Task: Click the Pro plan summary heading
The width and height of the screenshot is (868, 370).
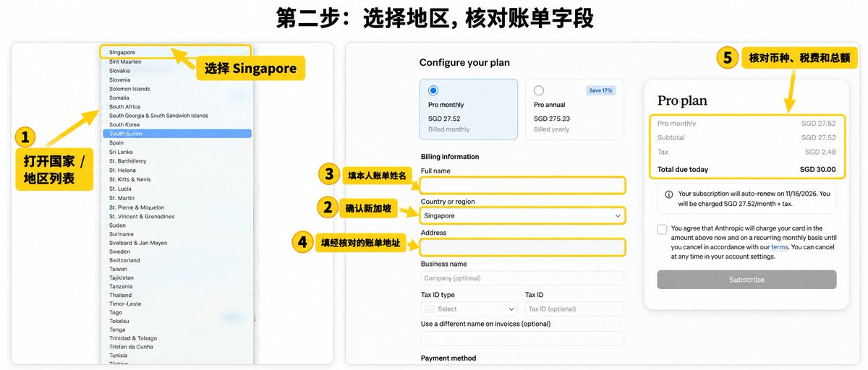Action: [682, 100]
